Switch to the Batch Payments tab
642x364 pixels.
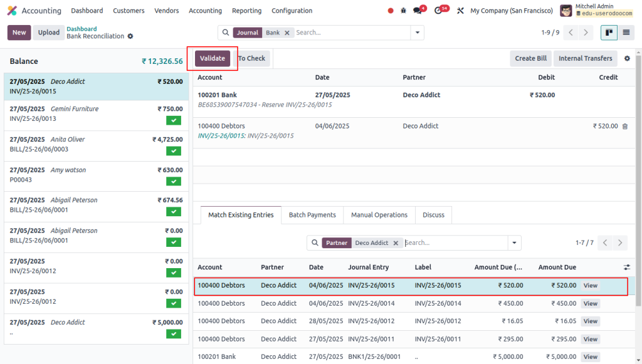coord(312,215)
